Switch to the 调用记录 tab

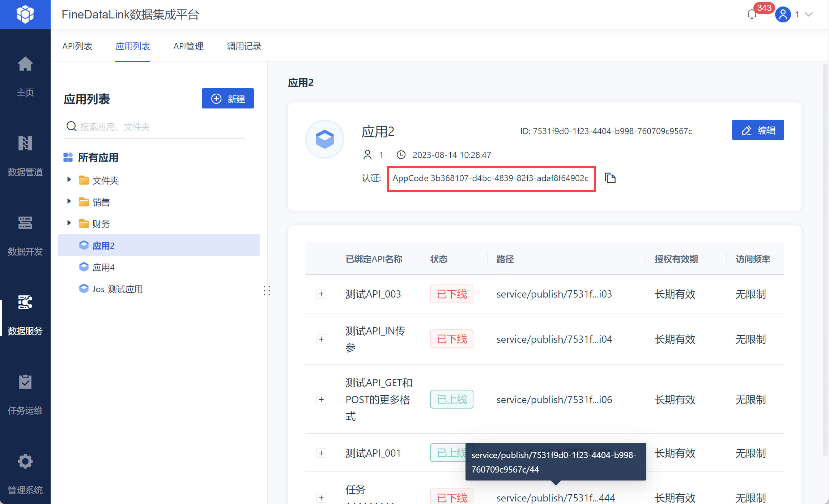pos(244,46)
